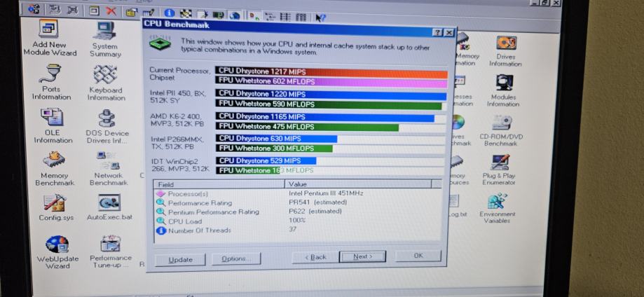
Task: Close the CPU Benchmark dialog
Action: tap(449, 32)
